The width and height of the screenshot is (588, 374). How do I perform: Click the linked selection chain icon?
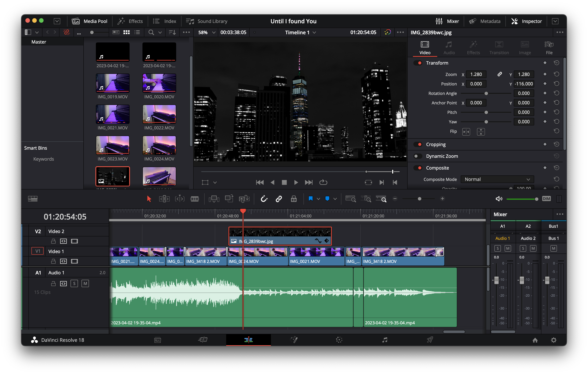pos(279,199)
